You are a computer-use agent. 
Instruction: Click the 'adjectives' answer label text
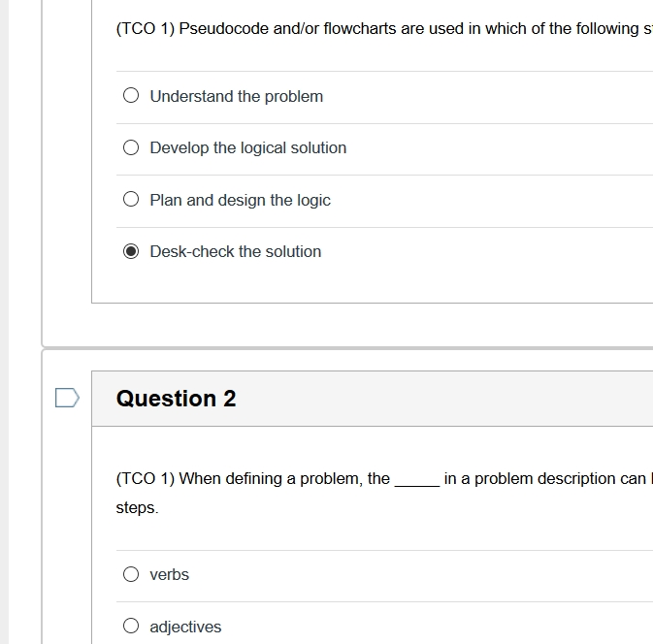pyautogui.click(x=185, y=627)
